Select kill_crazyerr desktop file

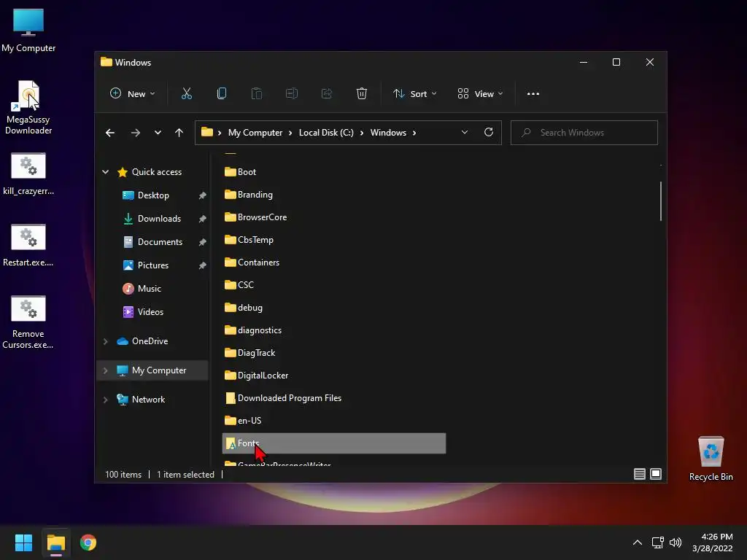(28, 174)
